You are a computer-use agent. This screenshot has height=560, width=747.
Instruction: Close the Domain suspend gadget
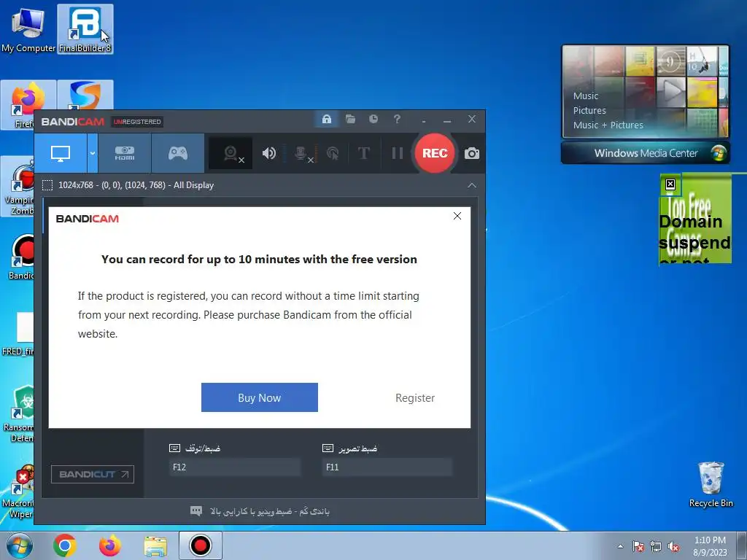[x=670, y=184]
